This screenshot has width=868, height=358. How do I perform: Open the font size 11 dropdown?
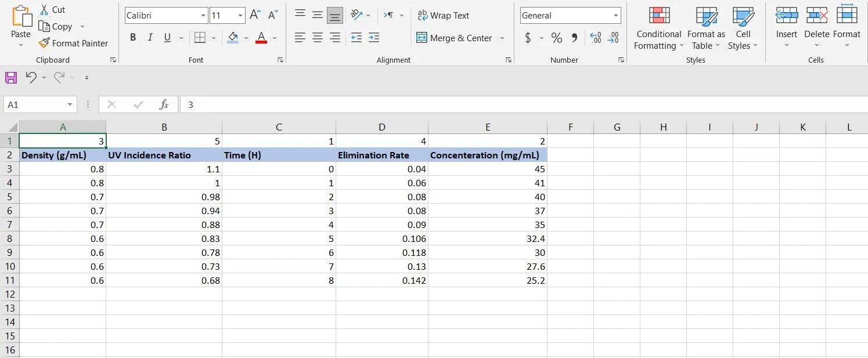pyautogui.click(x=240, y=16)
